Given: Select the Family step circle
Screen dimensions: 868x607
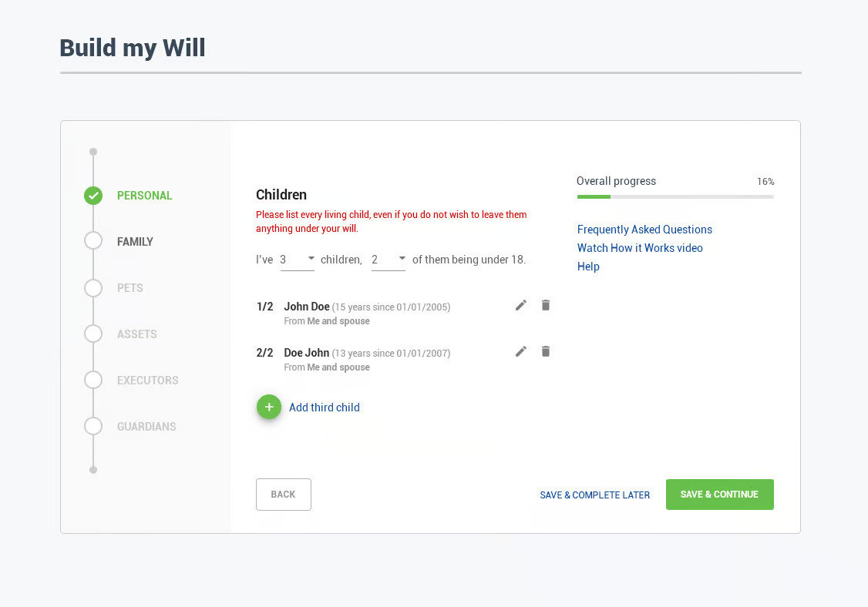Looking at the screenshot, I should click(x=93, y=242).
